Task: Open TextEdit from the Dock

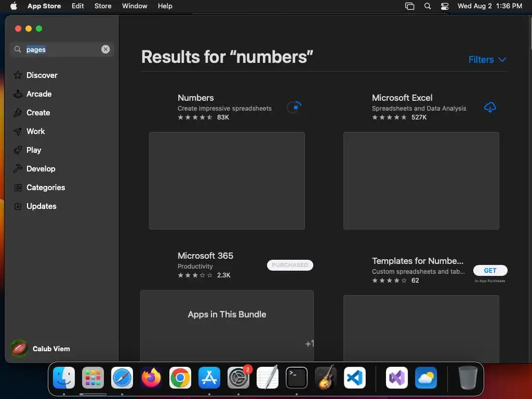Action: point(268,378)
